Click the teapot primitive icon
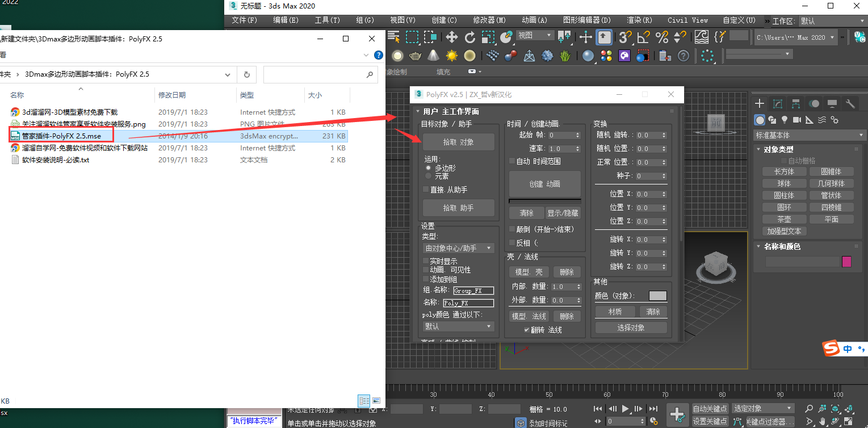The image size is (868, 428). [416, 56]
